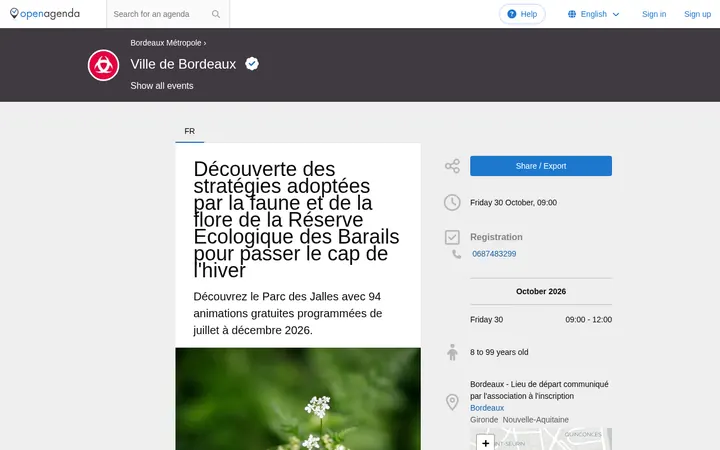Viewport: 720px width, 450px height.
Task: Select the 8 to 99 years old text
Action: click(x=499, y=352)
